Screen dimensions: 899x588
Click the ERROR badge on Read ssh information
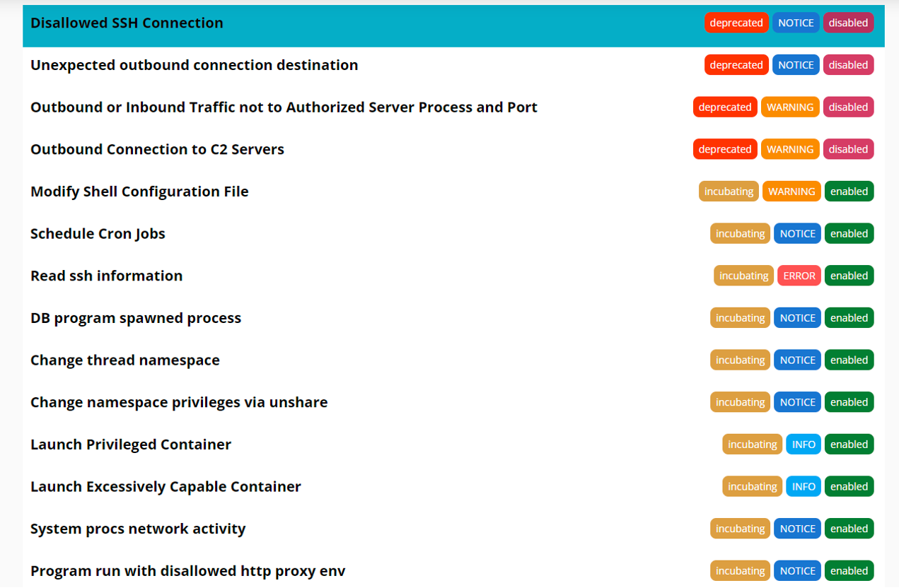point(799,276)
